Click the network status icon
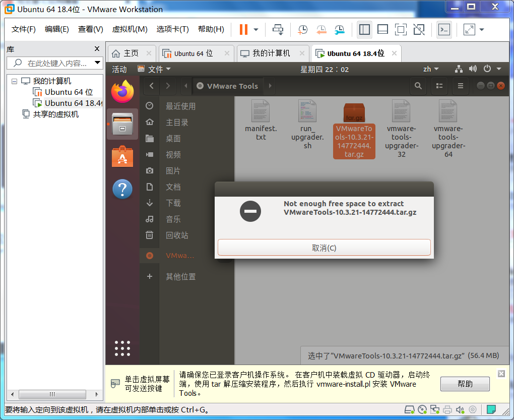514x420 pixels. pyautogui.click(x=459, y=69)
